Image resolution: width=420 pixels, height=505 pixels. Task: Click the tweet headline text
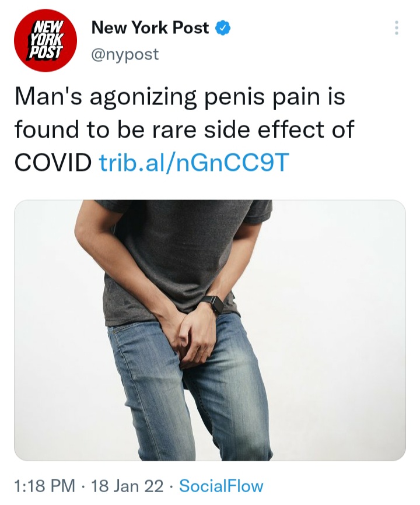184,130
